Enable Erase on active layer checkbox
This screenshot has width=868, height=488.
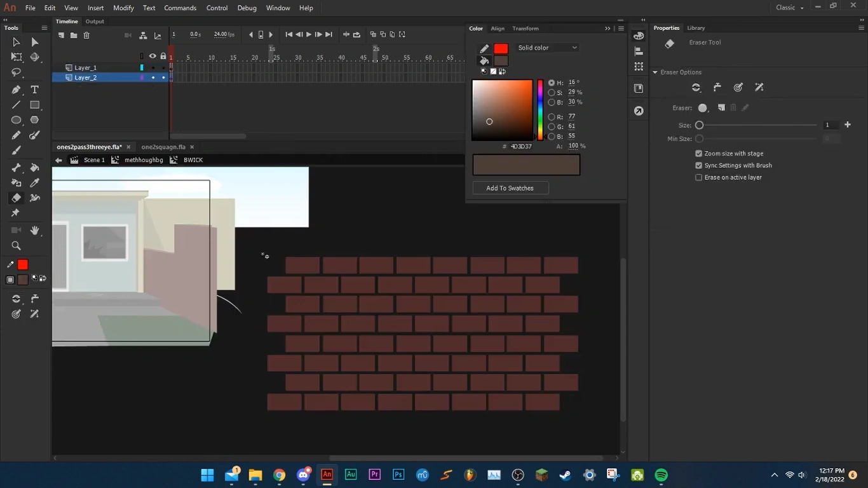[x=699, y=177]
